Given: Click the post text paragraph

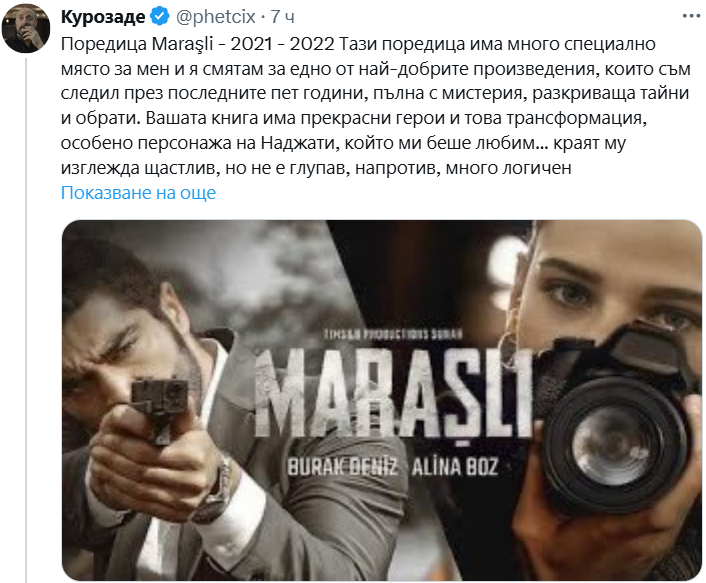Looking at the screenshot, I should [376, 106].
